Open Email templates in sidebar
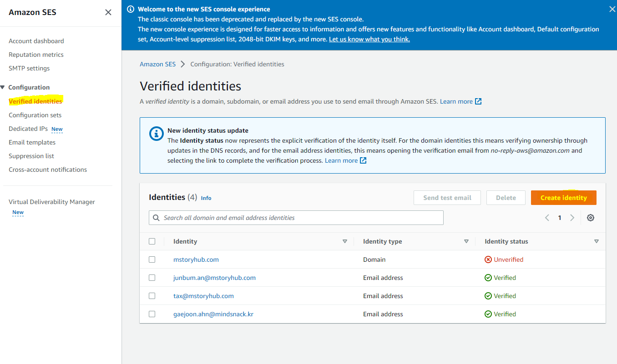The height and width of the screenshot is (364, 617). tap(32, 142)
